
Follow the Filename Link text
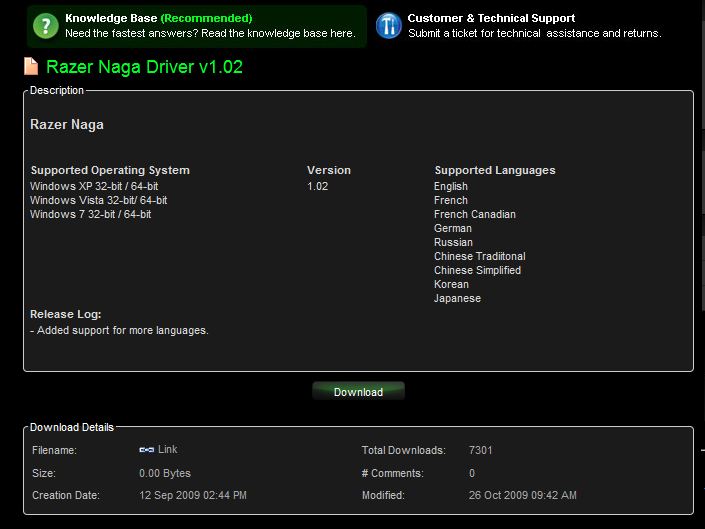(x=168, y=449)
